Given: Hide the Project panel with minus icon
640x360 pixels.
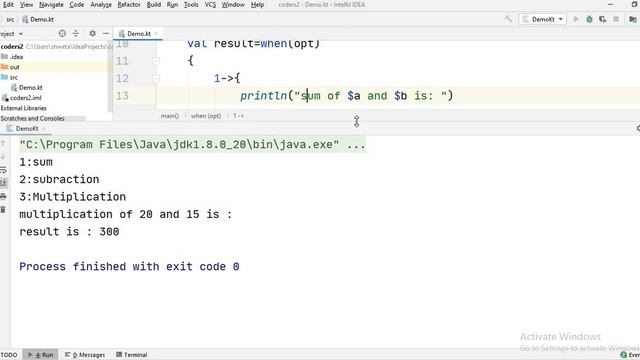Looking at the screenshot, I should (x=106, y=33).
